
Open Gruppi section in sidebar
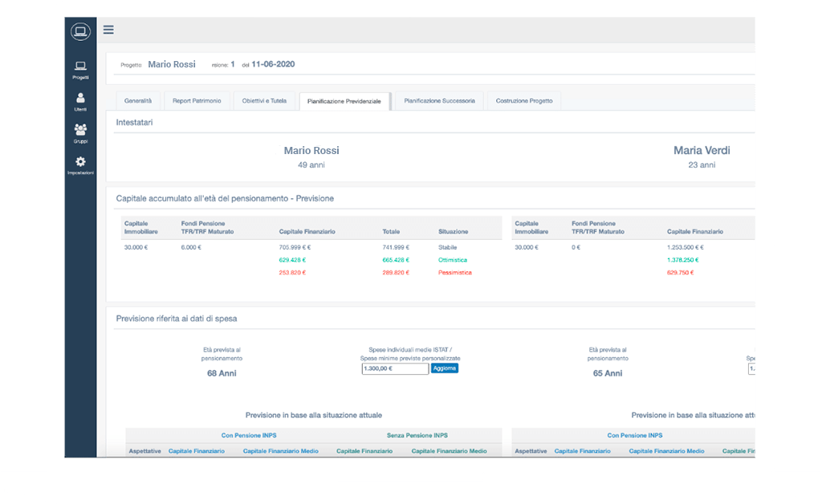[x=80, y=133]
